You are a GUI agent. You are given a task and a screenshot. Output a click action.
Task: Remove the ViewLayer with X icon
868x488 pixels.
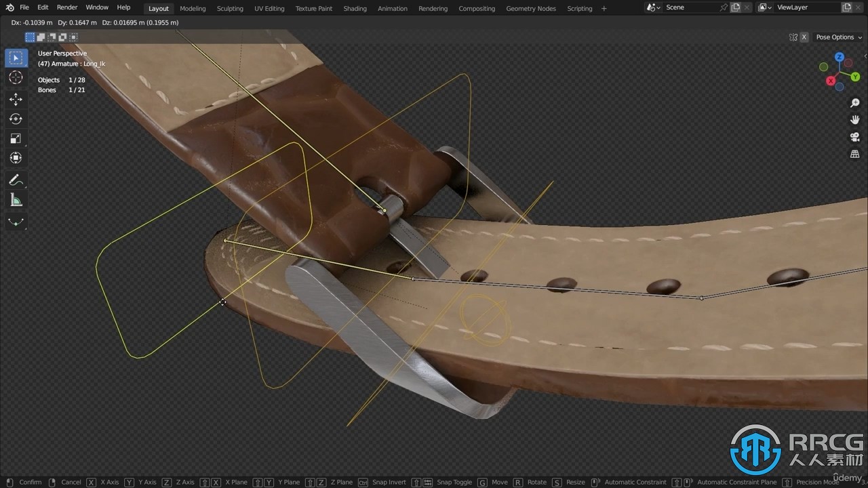pos(859,7)
